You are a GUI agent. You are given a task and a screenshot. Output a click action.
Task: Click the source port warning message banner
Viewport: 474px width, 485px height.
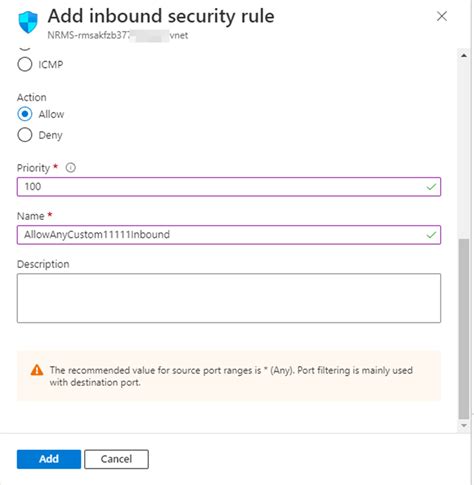pos(229,376)
